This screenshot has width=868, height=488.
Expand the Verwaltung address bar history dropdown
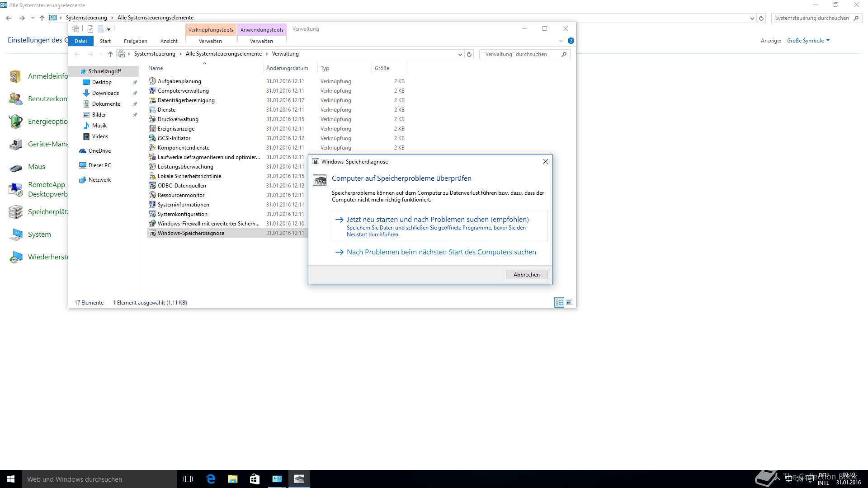pos(460,54)
